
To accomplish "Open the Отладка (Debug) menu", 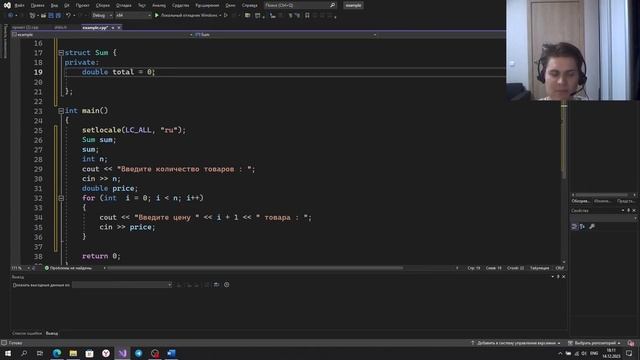I will [124, 5].
